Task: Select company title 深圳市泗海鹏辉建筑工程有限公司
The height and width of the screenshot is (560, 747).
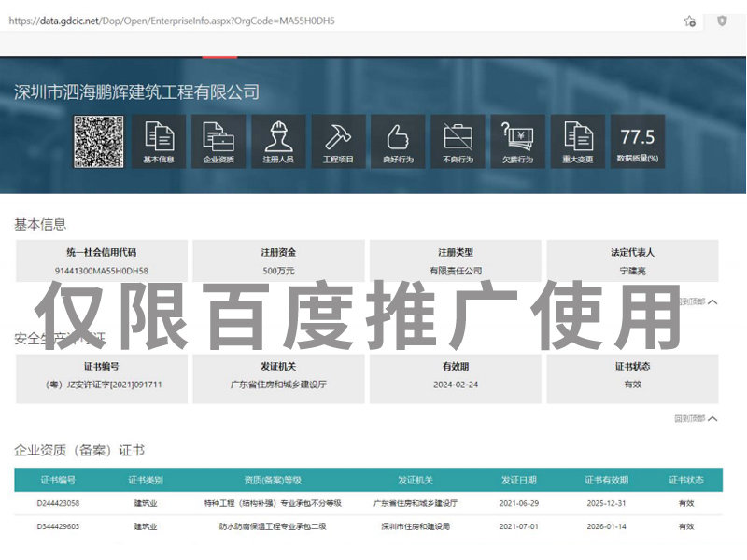Action: click(136, 91)
